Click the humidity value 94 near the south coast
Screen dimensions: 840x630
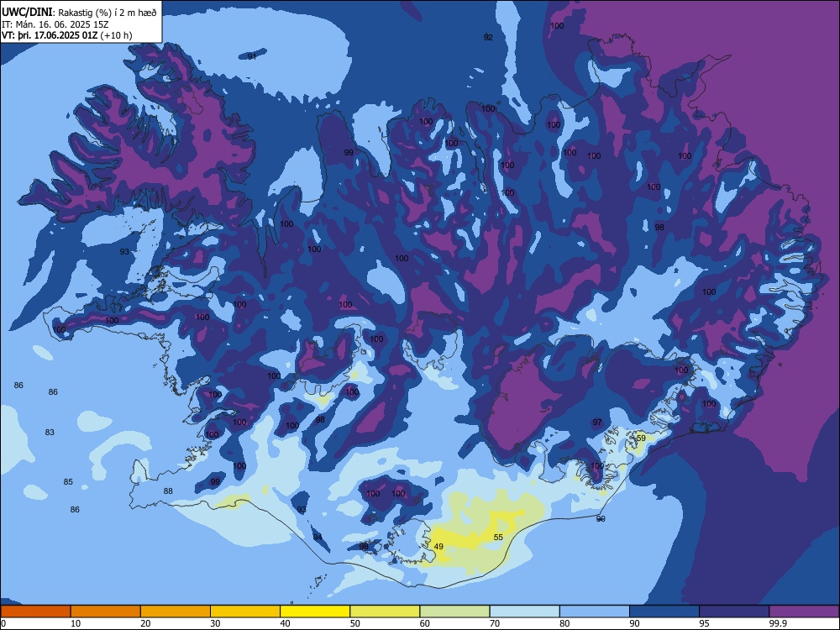click(318, 537)
